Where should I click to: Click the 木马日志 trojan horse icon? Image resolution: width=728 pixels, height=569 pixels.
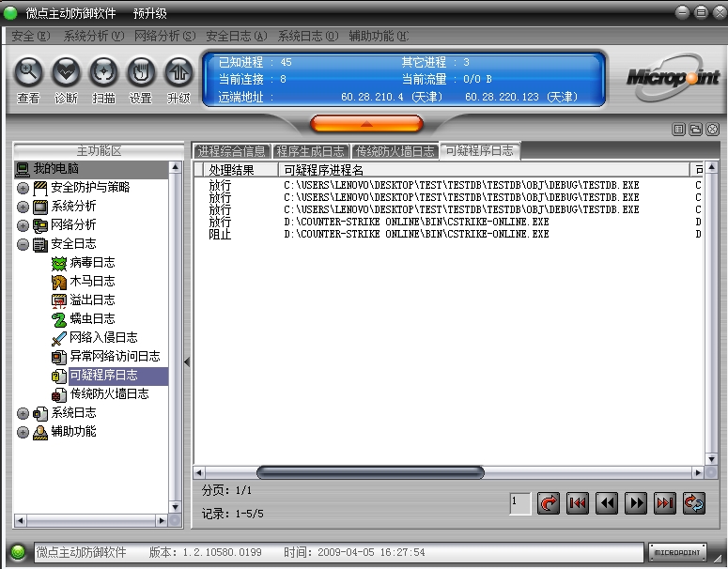point(59,282)
